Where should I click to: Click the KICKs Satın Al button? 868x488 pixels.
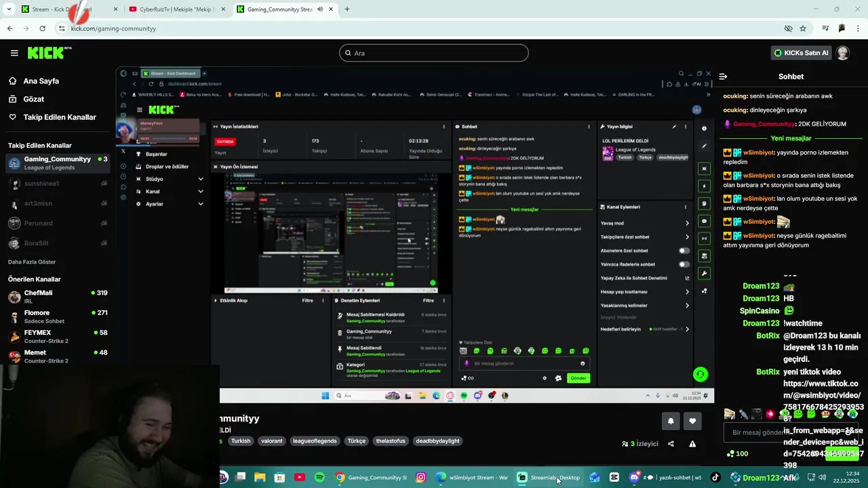(x=801, y=53)
